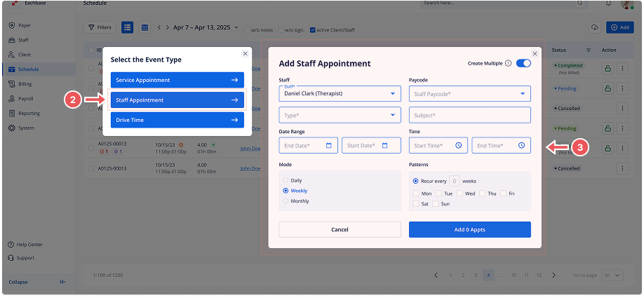Open the Staff Paycode dropdown
Image resolution: width=644 pixels, height=298 pixels.
click(469, 93)
